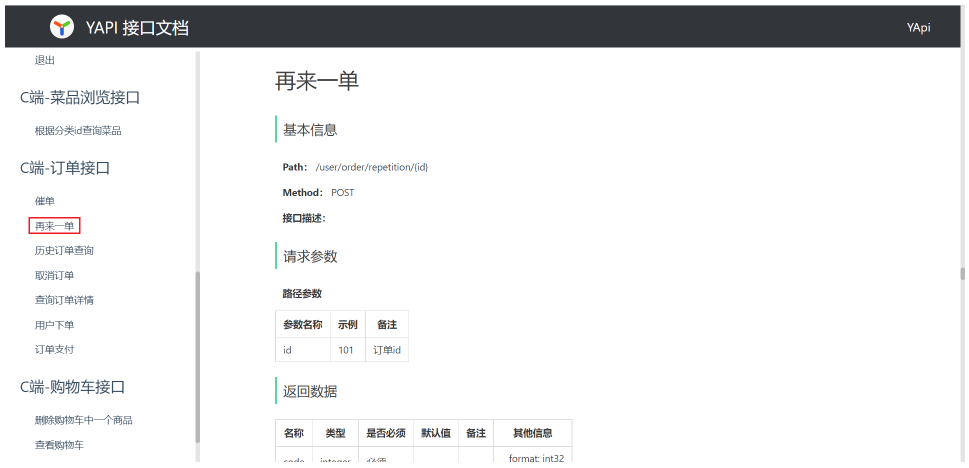Open 删除购物车中一个商品 interface
The height and width of the screenshot is (468, 969).
[x=83, y=420]
